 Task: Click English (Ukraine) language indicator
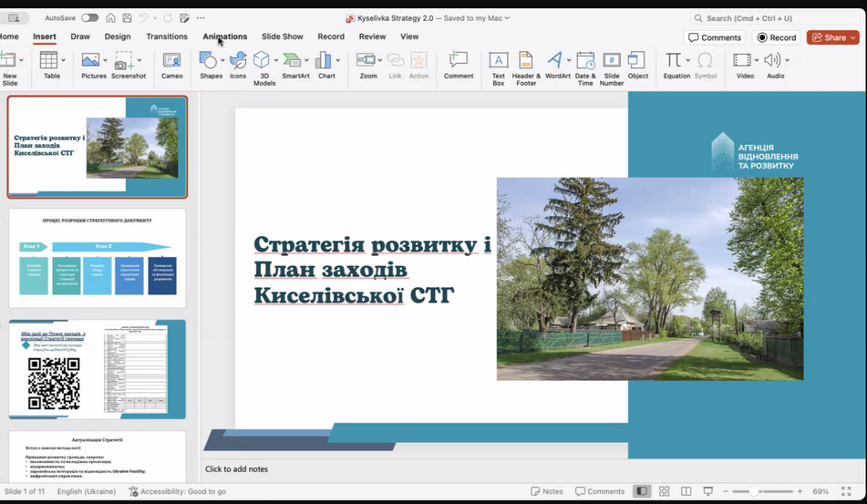tap(87, 491)
